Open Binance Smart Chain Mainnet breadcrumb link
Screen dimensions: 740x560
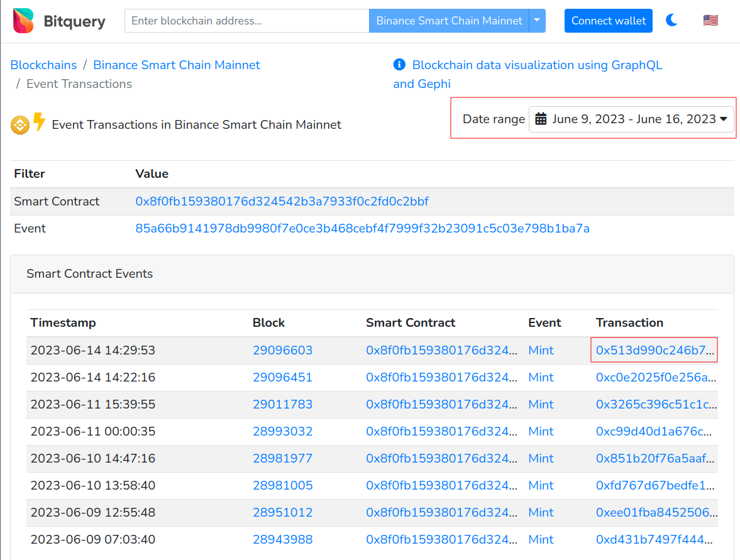coord(177,65)
